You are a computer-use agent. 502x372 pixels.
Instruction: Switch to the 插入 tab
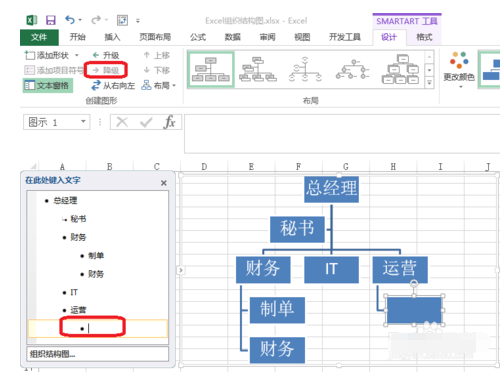coord(112,37)
